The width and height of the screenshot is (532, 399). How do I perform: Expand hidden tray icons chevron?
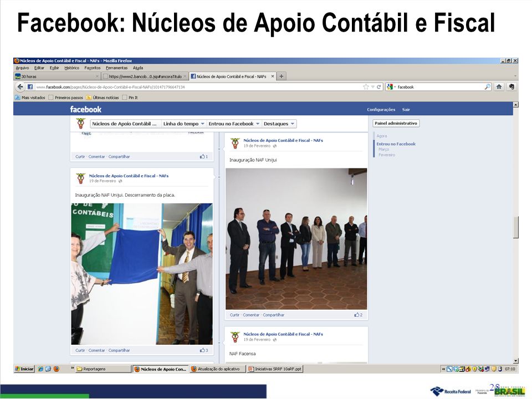pos(443,369)
